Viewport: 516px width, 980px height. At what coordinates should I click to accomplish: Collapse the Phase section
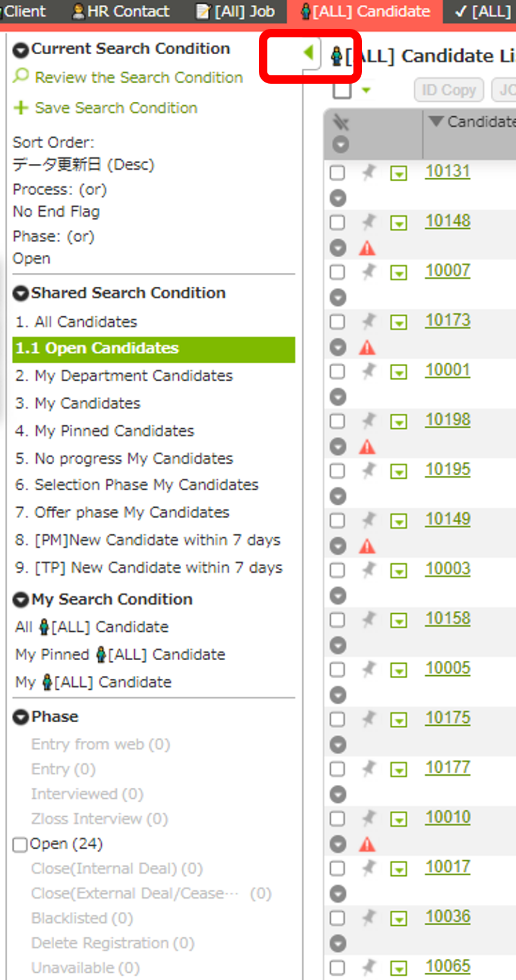click(21, 717)
